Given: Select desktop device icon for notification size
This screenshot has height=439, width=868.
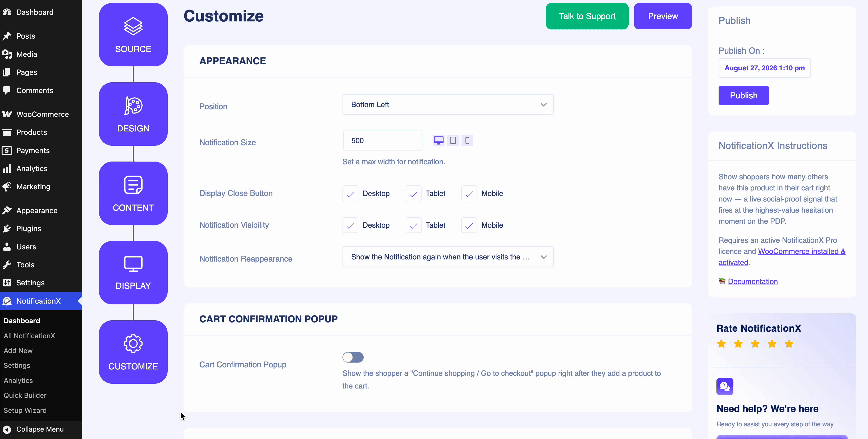Looking at the screenshot, I should click(x=438, y=140).
